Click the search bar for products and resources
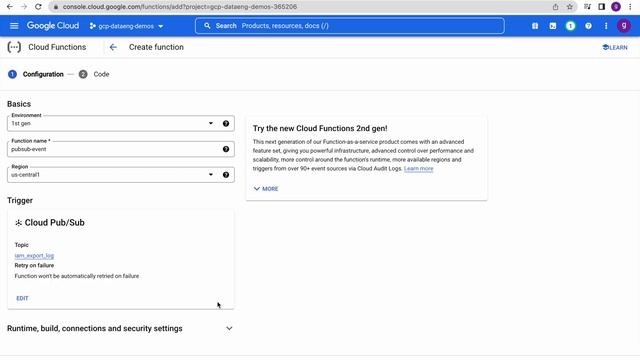Image resolution: width=640 pixels, height=360 pixels. click(x=350, y=26)
